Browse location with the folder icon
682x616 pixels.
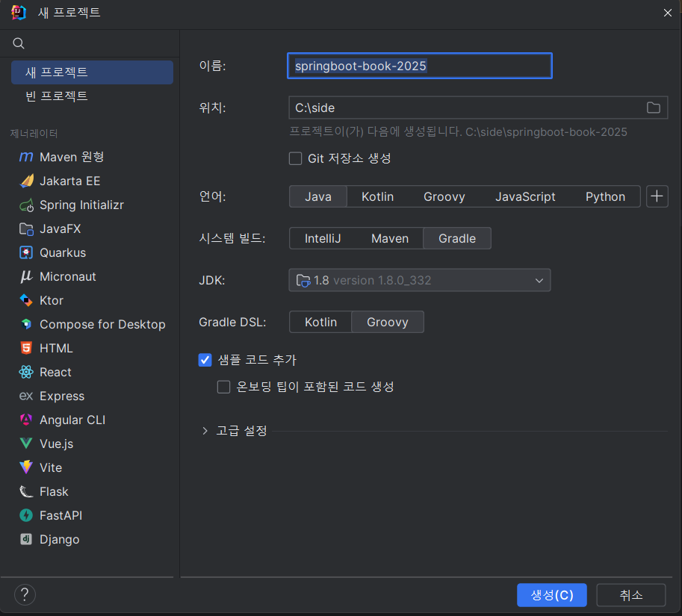point(654,108)
